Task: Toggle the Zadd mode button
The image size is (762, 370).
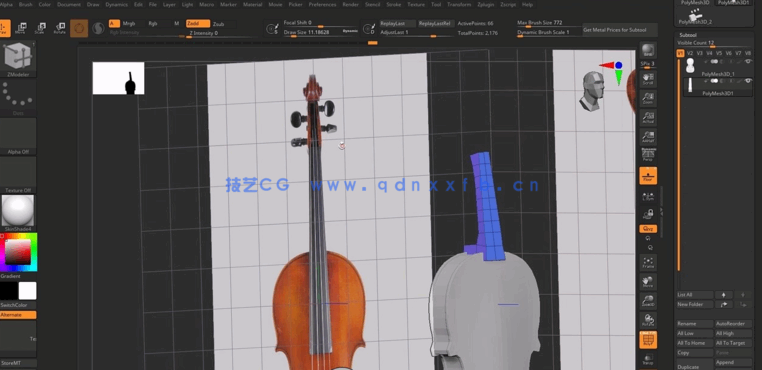Action: click(198, 23)
